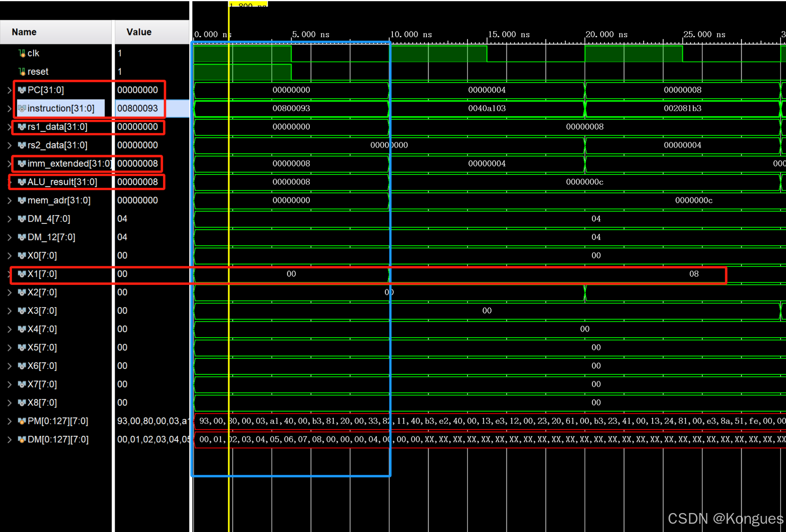This screenshot has width=786, height=532.
Task: Expand the PM[0:127][7:0] array
Action: click(9, 421)
